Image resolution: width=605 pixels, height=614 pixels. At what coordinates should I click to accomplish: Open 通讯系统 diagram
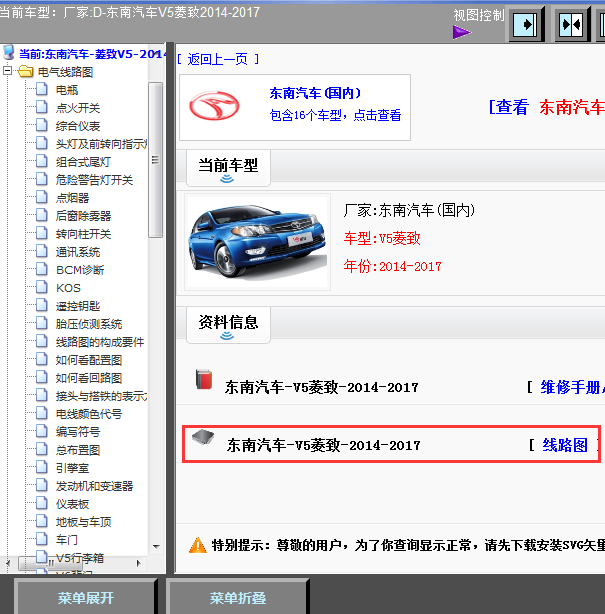coord(78,252)
